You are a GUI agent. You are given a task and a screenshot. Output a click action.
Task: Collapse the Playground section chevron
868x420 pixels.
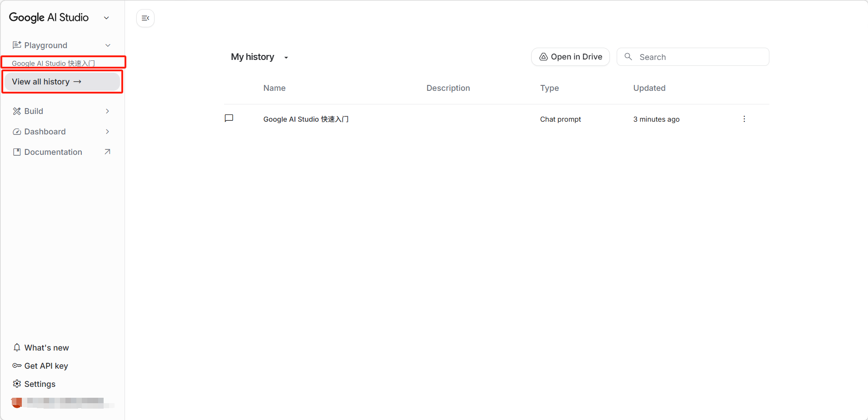coord(108,45)
